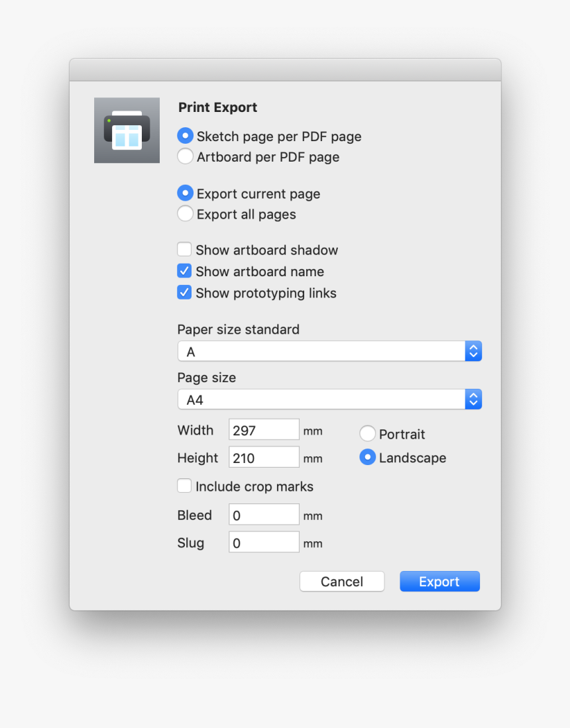This screenshot has width=570, height=728.
Task: Click inside the Height field
Action: [263, 457]
